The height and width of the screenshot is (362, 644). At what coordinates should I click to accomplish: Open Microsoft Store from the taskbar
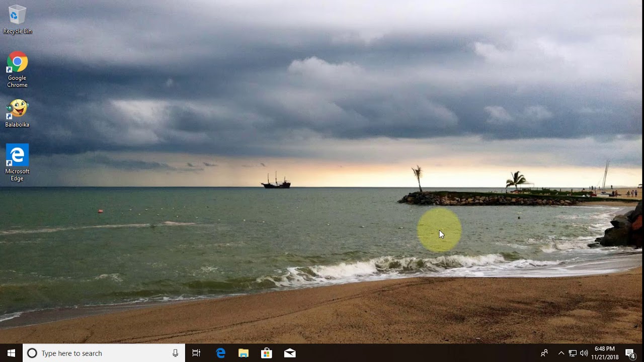(x=267, y=353)
